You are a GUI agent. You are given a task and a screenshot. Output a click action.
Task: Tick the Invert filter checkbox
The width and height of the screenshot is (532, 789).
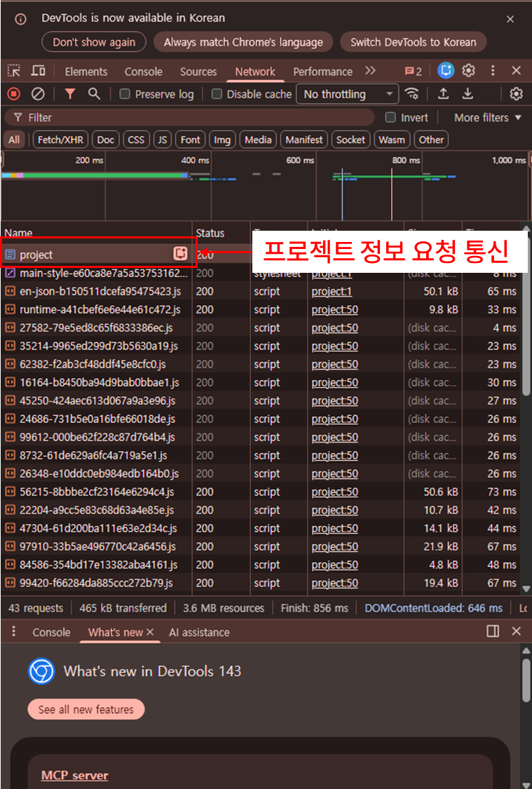[390, 118]
